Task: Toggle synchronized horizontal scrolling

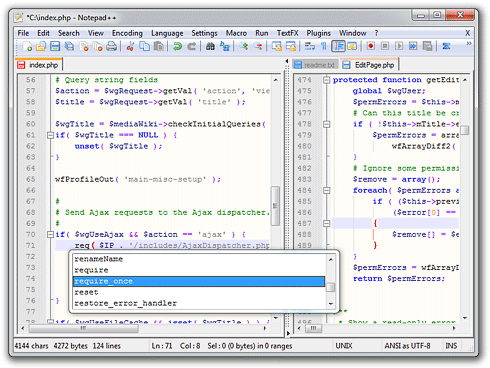Action: [291, 46]
